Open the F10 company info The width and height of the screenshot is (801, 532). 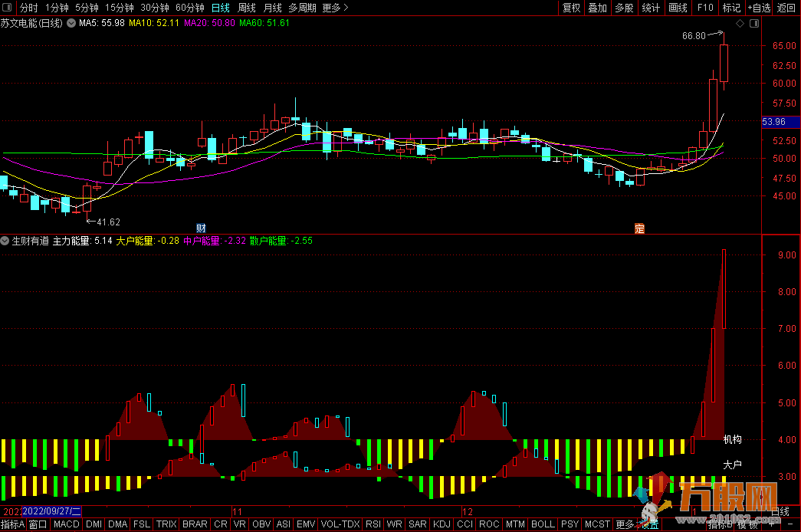tap(704, 8)
